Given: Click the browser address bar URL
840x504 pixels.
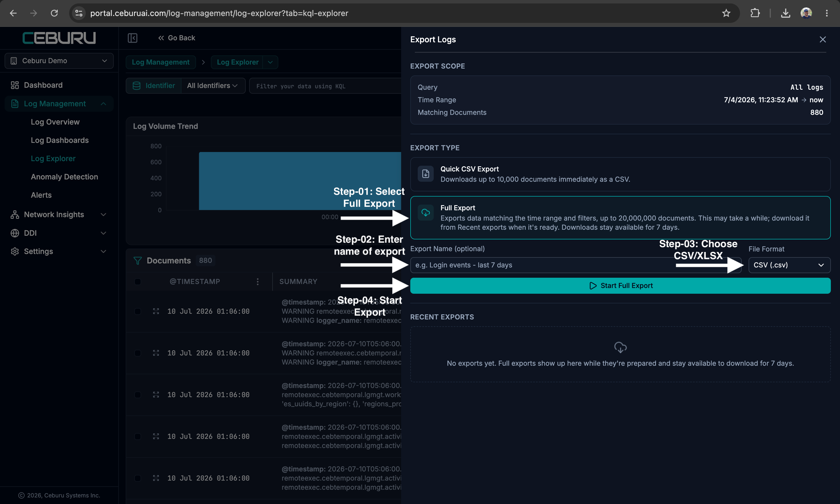Looking at the screenshot, I should tap(219, 13).
